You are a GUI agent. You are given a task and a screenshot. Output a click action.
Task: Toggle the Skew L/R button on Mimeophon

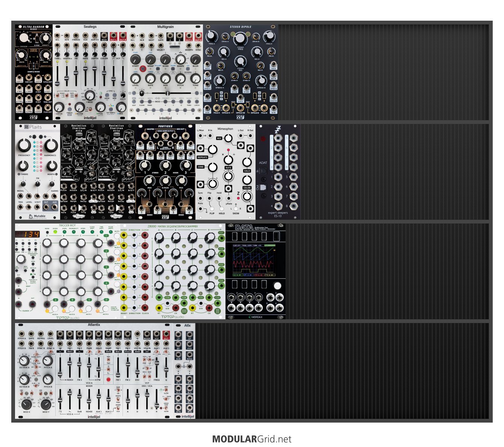tap(236, 208)
